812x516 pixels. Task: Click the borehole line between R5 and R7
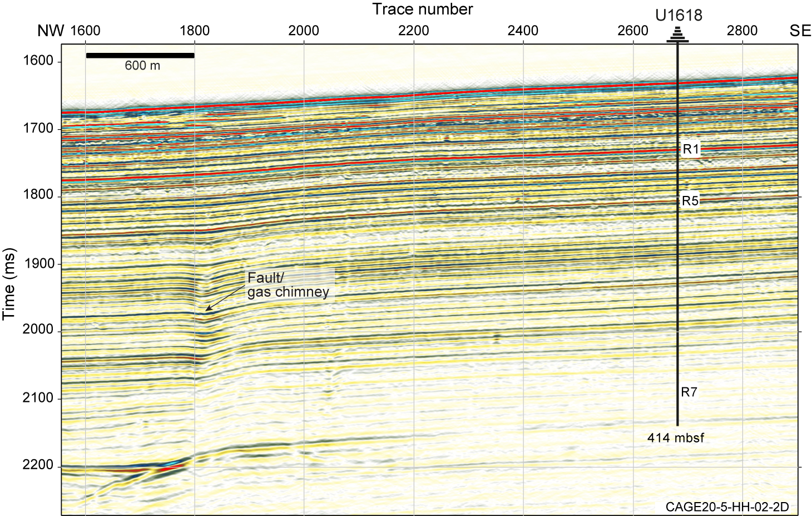point(677,295)
